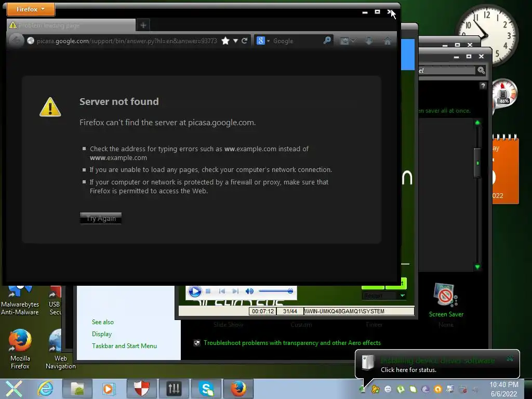Click the site identity globe icon
Image resolution: width=532 pixels, height=399 pixels.
[31, 41]
